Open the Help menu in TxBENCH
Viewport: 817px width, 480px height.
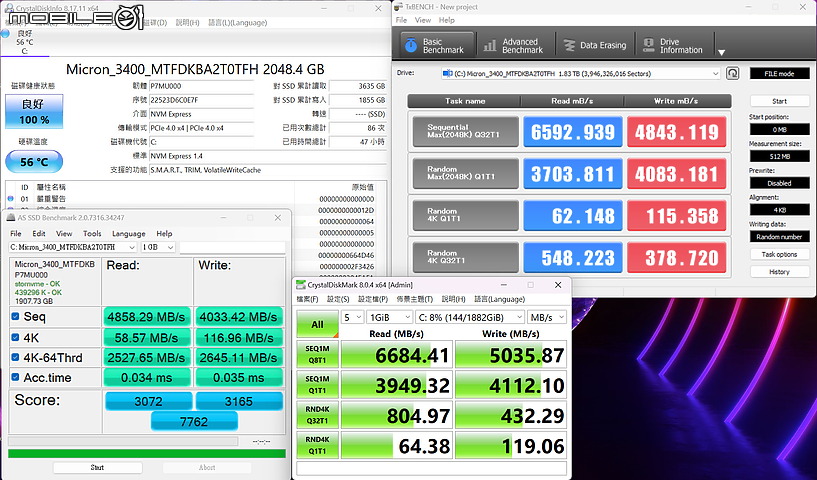pos(447,20)
